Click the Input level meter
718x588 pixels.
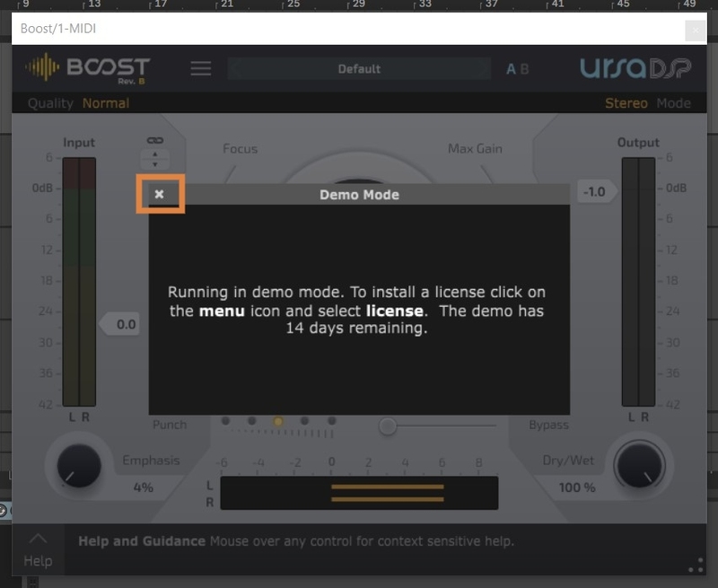coord(79,282)
